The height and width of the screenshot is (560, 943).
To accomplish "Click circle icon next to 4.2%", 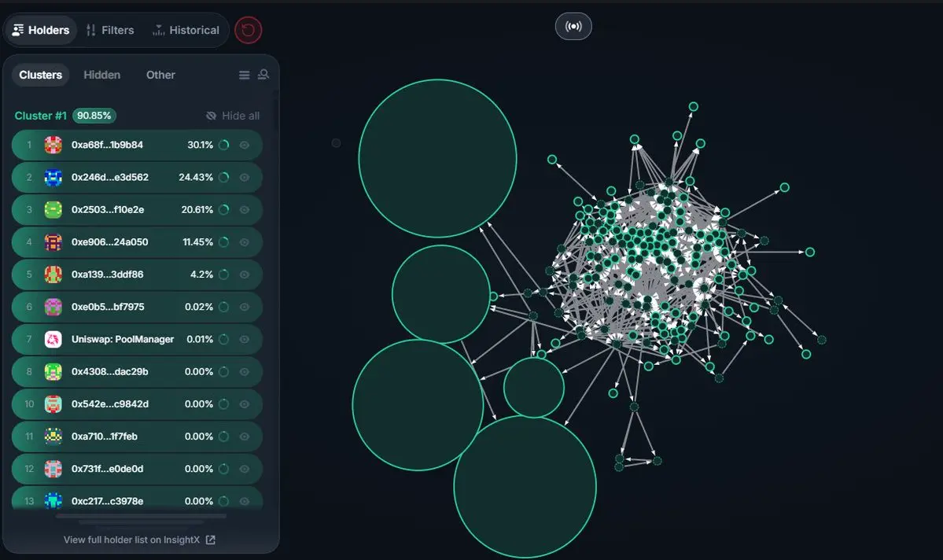I will pos(223,274).
